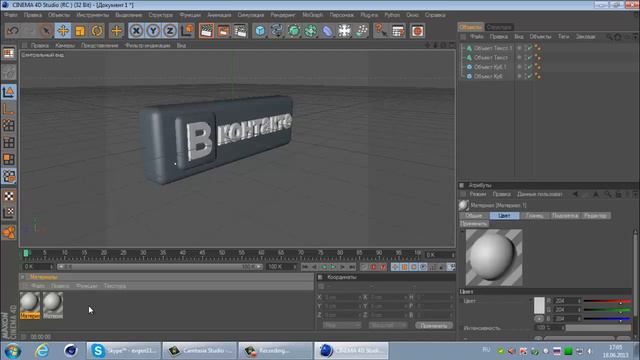The image size is (640, 360).
Task: Switch to the Структура tab
Action: click(499, 27)
